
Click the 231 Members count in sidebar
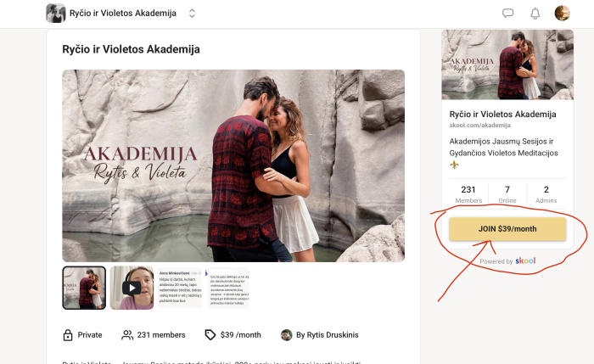pos(468,194)
